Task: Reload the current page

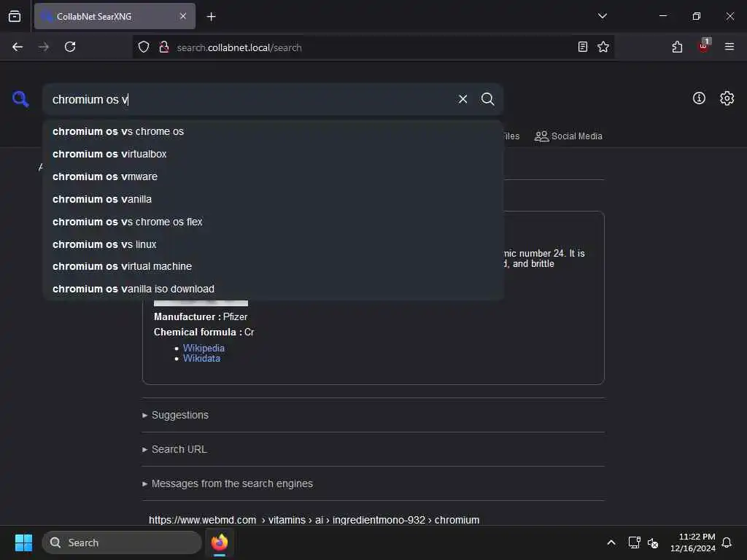Action: 70,47
